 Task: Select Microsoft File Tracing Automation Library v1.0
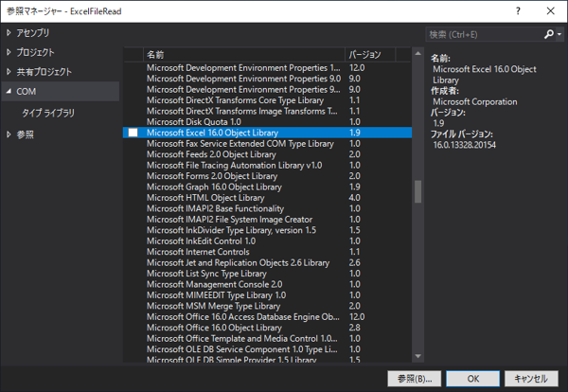tap(267, 165)
